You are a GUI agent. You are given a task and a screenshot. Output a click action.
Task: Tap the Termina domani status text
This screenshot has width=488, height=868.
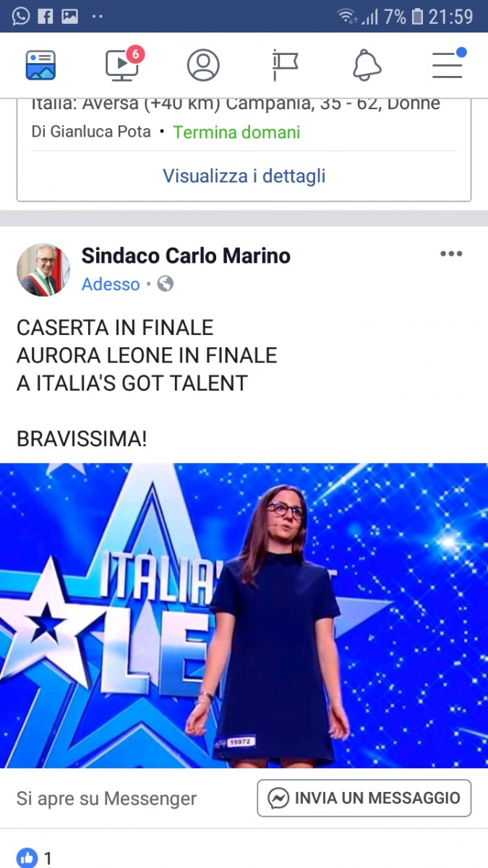tap(236, 132)
